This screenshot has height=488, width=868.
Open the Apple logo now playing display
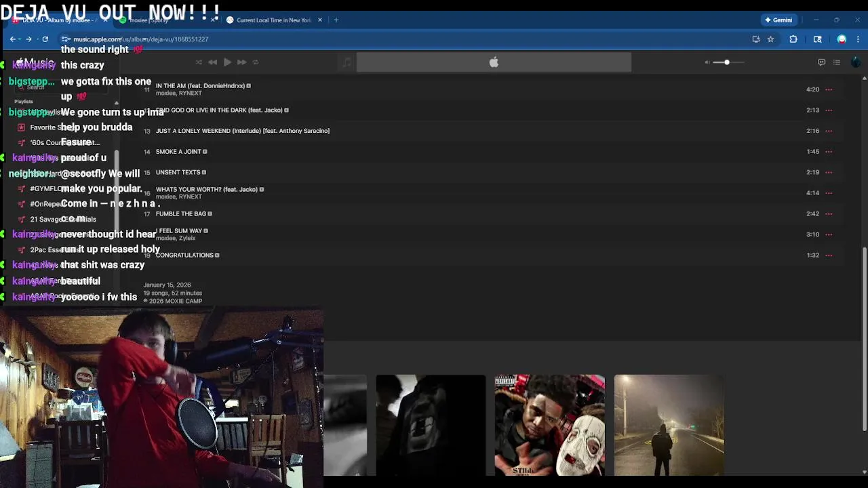tap(494, 62)
